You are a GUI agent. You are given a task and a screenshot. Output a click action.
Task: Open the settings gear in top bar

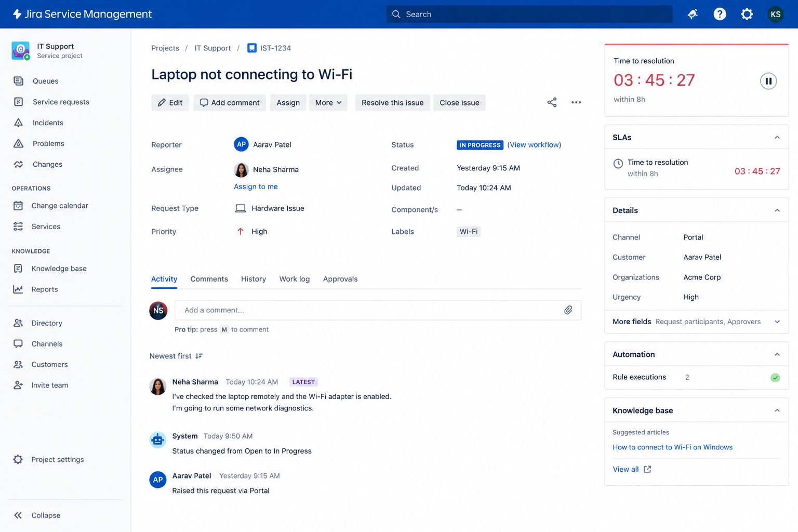pos(747,14)
